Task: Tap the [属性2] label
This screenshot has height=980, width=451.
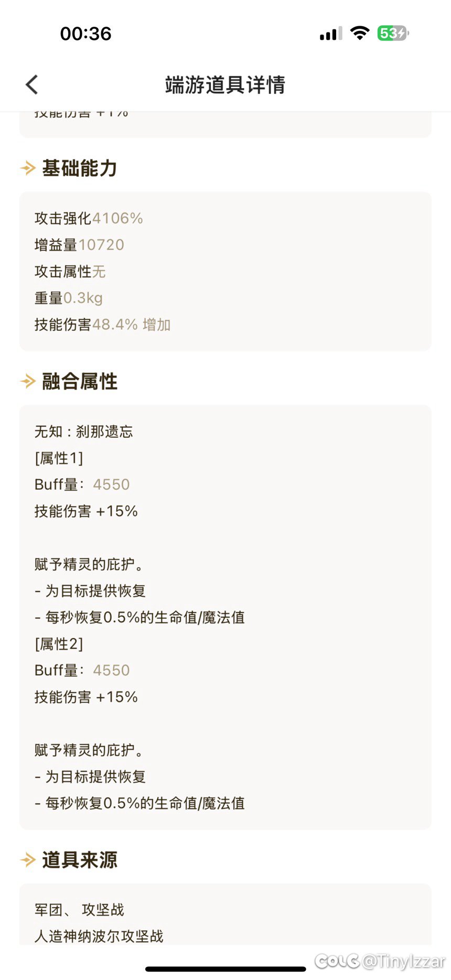Action: pos(59,644)
